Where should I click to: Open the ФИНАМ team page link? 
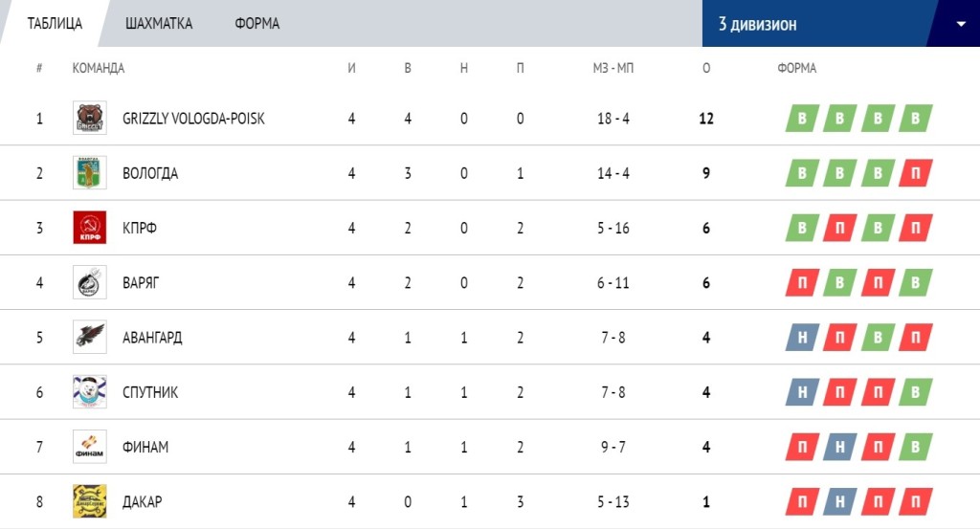coord(145,447)
